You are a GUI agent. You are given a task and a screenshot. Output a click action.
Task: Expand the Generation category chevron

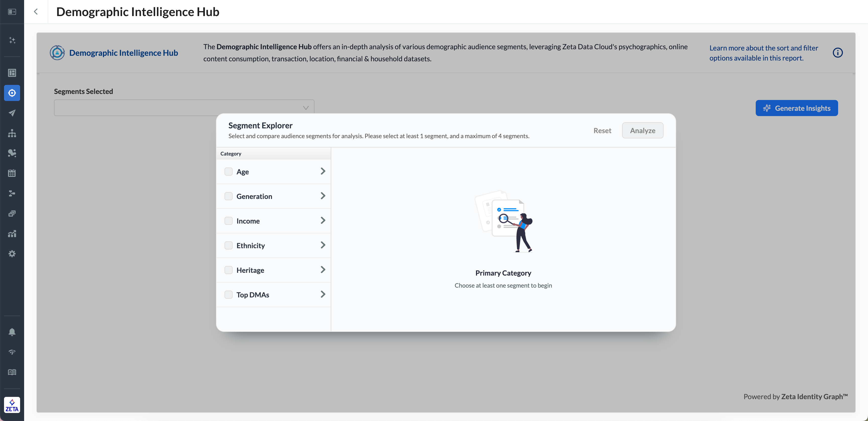click(323, 196)
